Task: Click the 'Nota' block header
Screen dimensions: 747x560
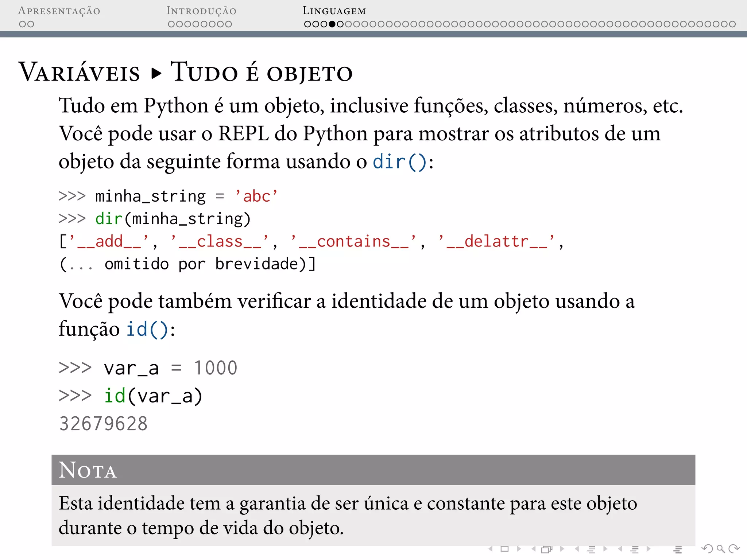Action: pyautogui.click(x=373, y=470)
